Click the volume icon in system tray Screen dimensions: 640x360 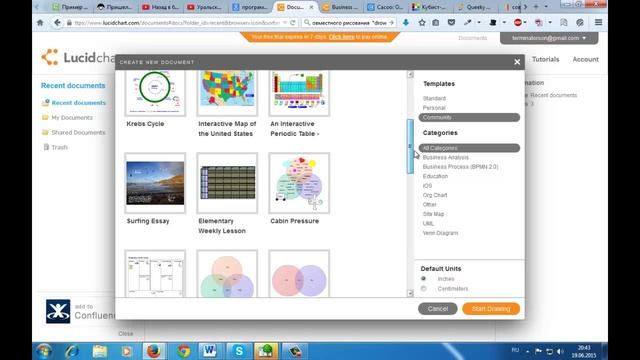[560, 351]
